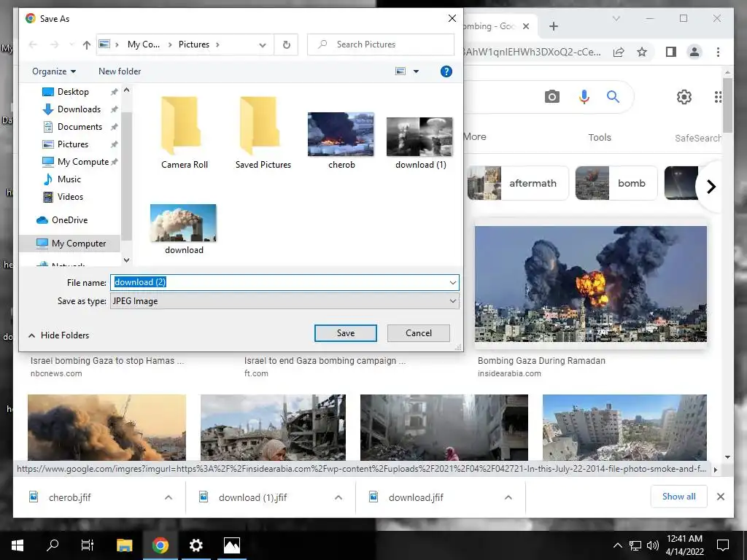This screenshot has height=560, width=747.
Task: Toggle Chrome side panel icon
Action: [671, 52]
